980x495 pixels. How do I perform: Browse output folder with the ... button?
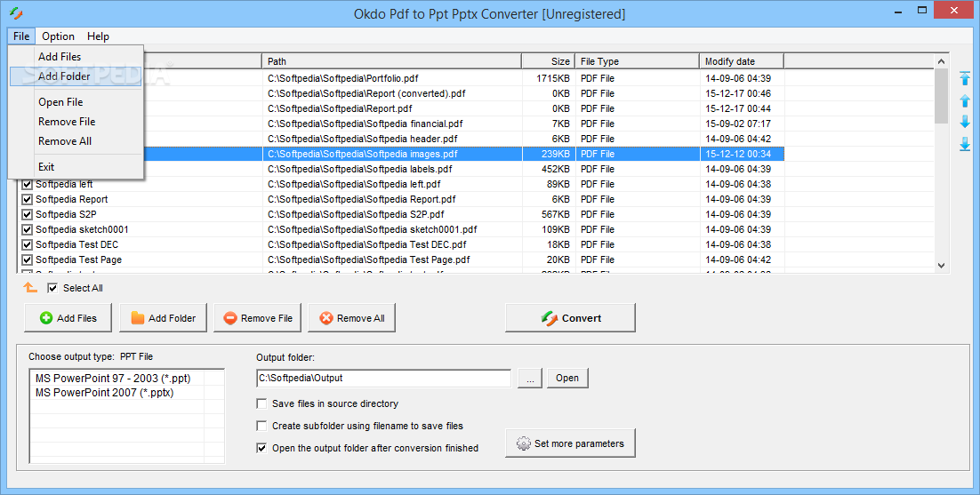coord(530,378)
